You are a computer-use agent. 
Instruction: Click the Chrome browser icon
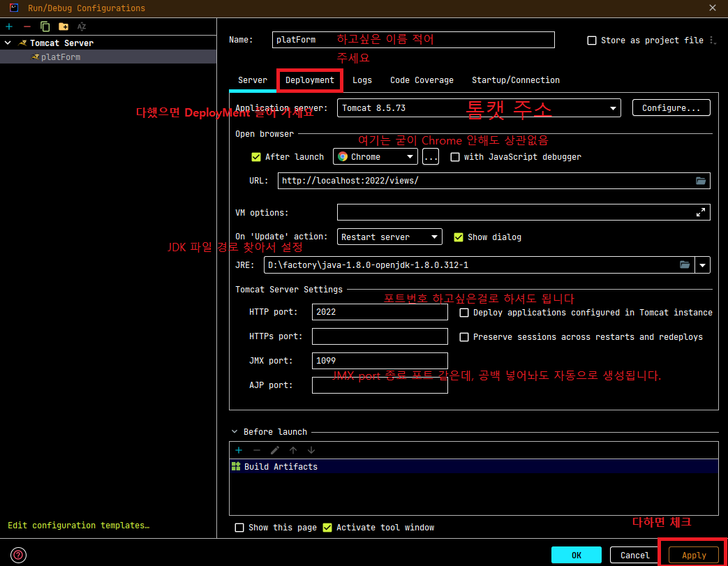tap(343, 156)
